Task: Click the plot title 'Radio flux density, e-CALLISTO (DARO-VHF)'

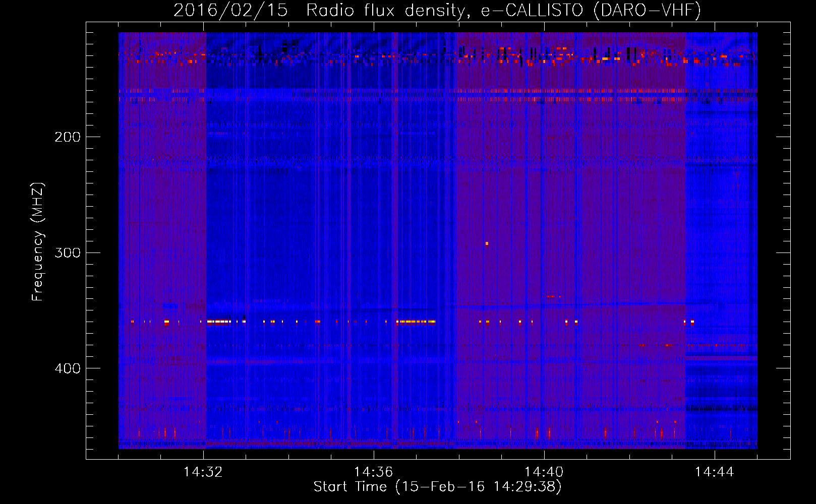Action: pyautogui.click(x=503, y=10)
